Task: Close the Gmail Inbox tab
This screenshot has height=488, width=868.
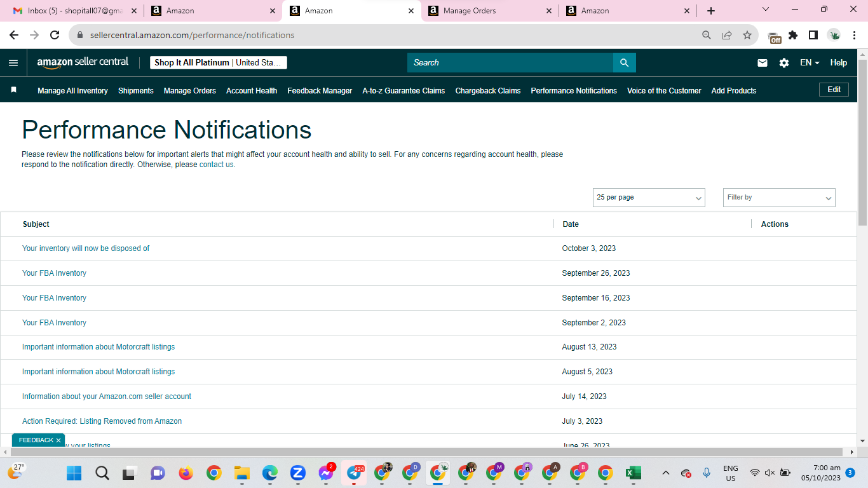Action: click(133, 11)
